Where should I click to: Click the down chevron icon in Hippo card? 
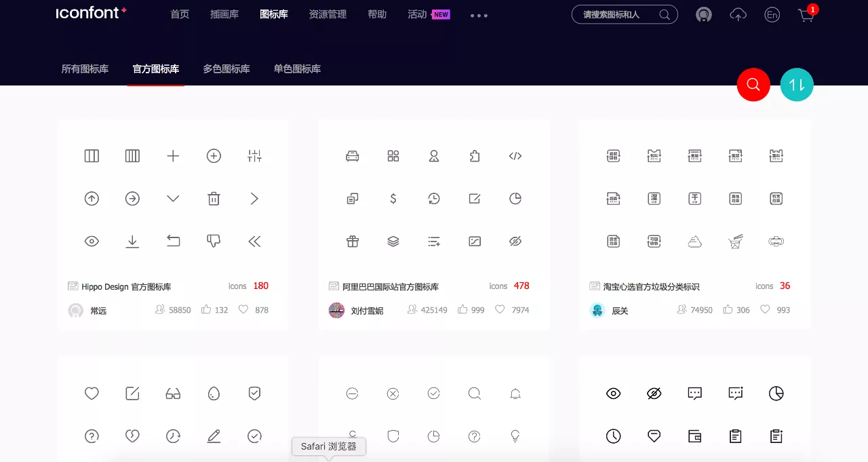coord(173,198)
